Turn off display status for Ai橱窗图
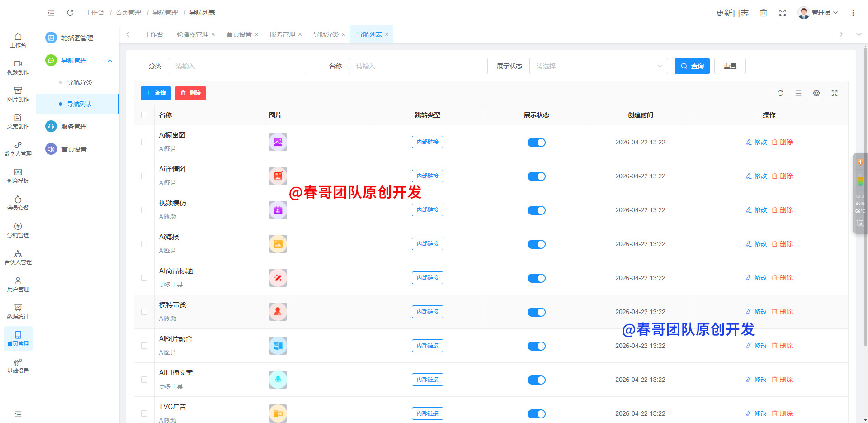Screen dimensions: 868x423 point(537,143)
